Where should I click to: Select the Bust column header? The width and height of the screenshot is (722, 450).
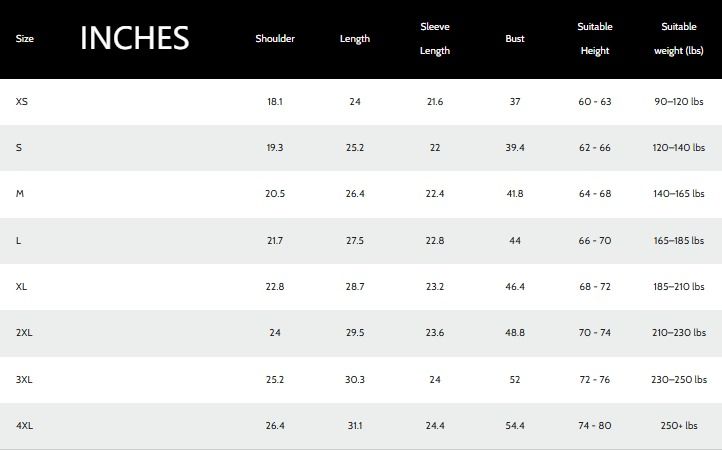(x=515, y=39)
